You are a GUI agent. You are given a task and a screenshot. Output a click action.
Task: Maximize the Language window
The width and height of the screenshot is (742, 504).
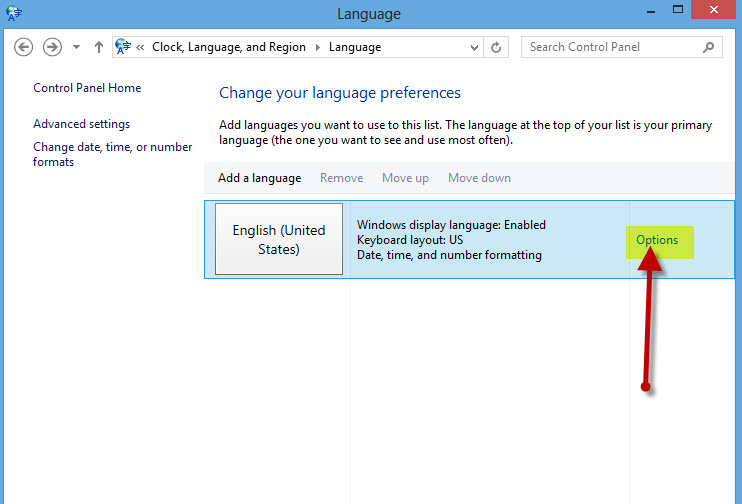(678, 9)
